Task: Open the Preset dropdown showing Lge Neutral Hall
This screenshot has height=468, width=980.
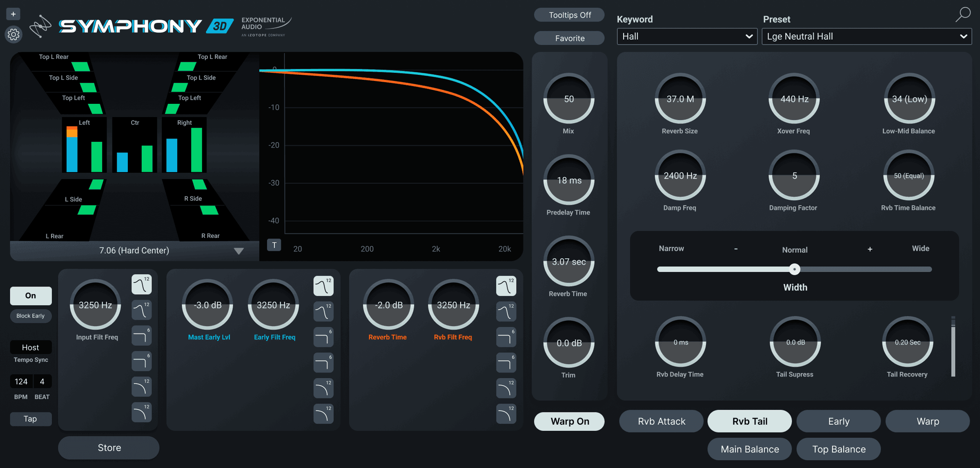Action: click(866, 36)
